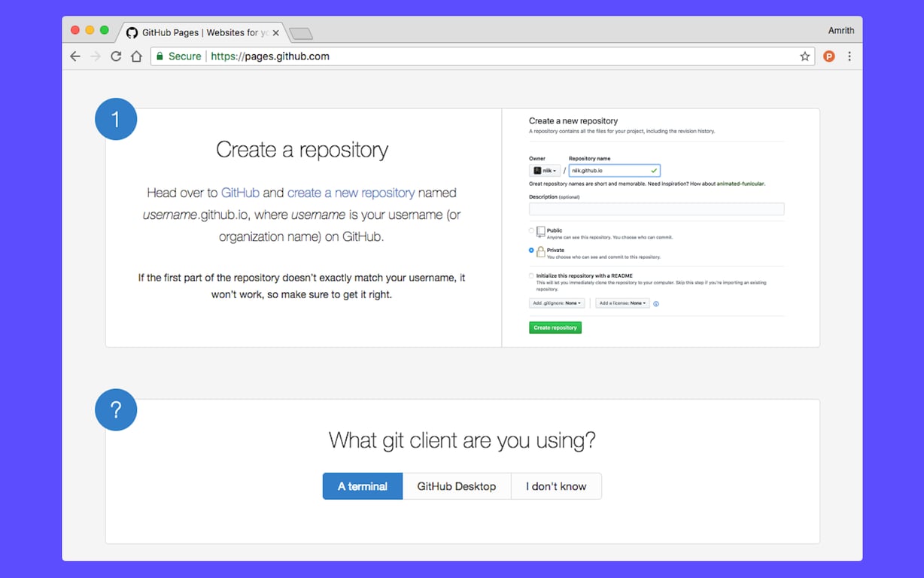Image resolution: width=924 pixels, height=578 pixels.
Task: Click the GitHub octocat icon in the browser tab
Action: point(132,32)
